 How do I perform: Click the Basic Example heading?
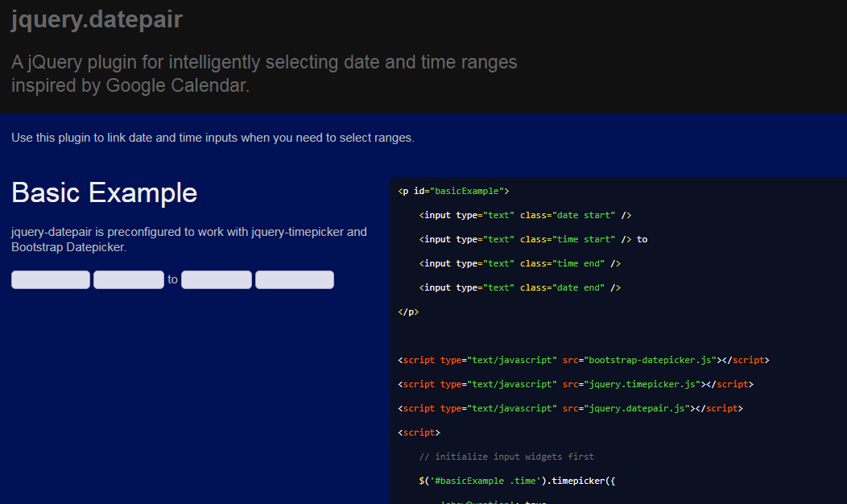(x=104, y=193)
